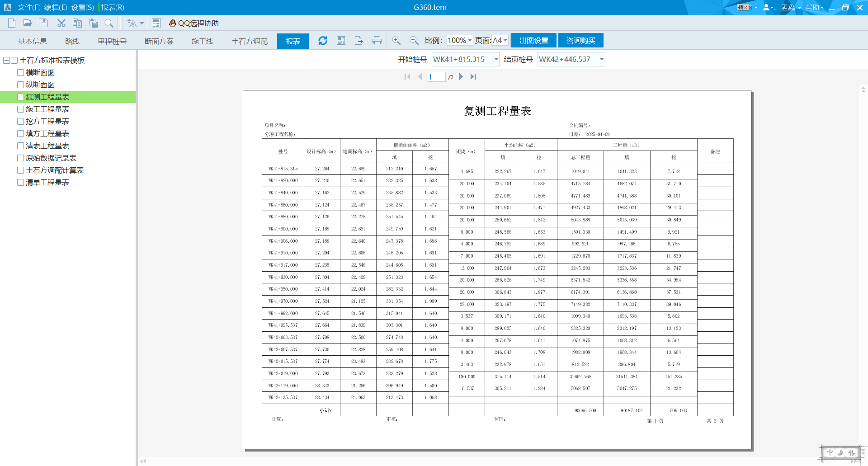Go to next report page
Screen dimensions: 868x466
(461, 77)
